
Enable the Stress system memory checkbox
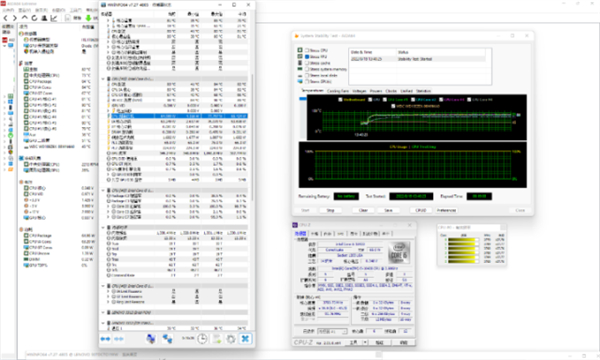coord(307,69)
